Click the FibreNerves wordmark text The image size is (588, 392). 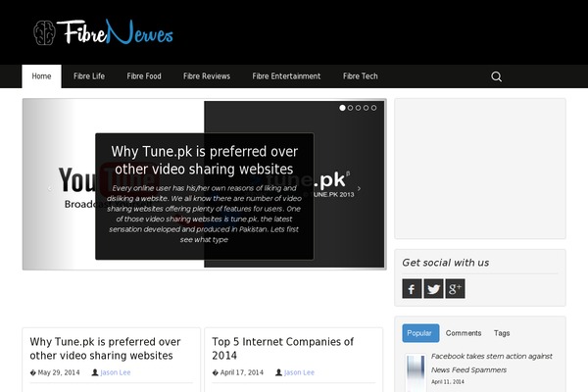point(115,32)
